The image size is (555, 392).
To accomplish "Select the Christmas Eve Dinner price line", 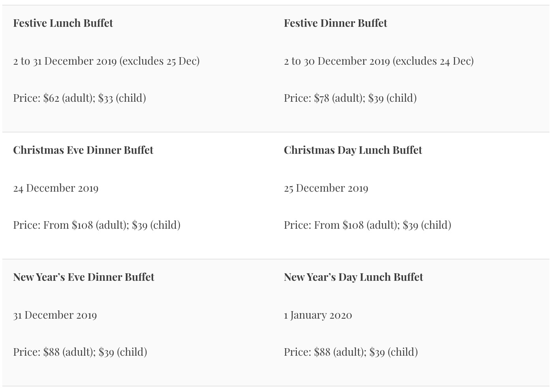I will [x=97, y=225].
